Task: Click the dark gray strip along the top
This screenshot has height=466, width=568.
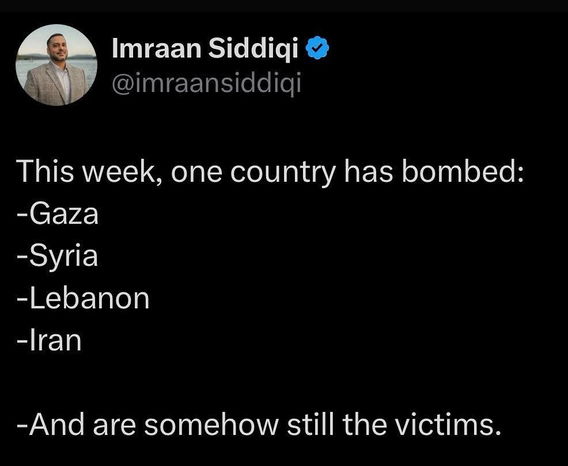Action: [x=284, y=6]
